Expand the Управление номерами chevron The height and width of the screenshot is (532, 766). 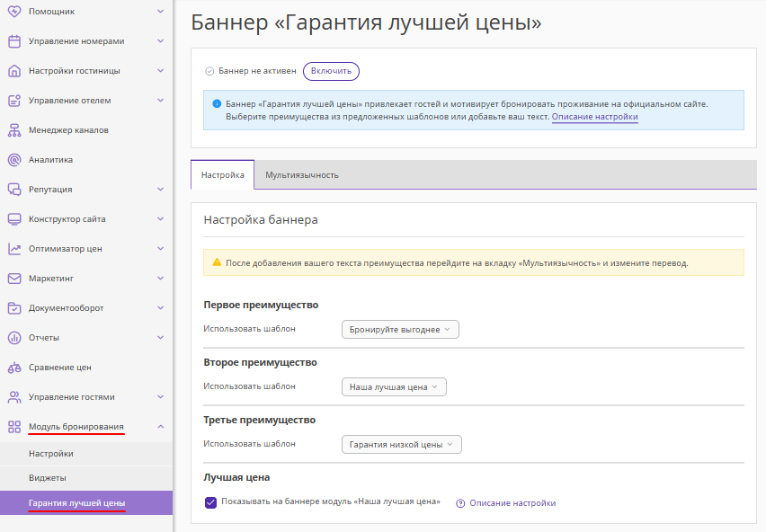(x=160, y=41)
